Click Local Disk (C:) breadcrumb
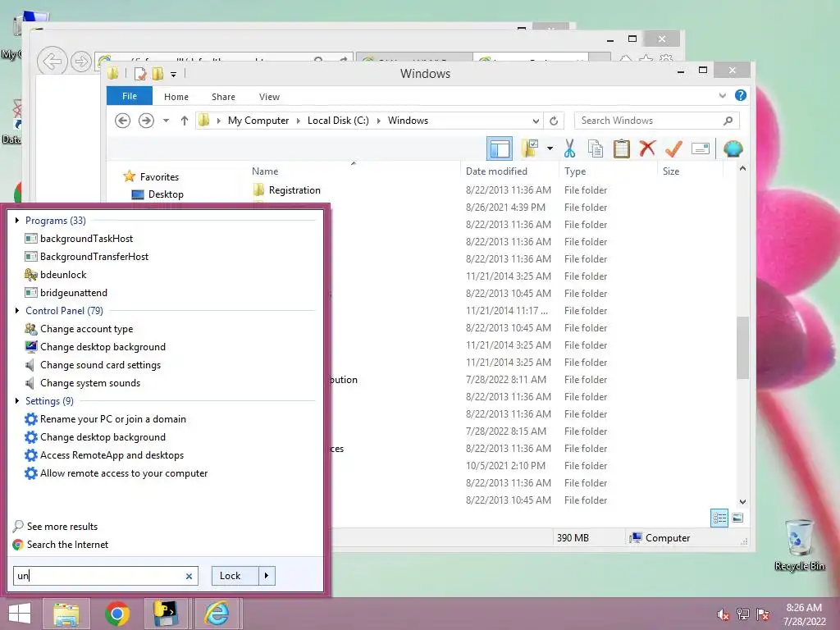840x630 pixels. pos(338,121)
